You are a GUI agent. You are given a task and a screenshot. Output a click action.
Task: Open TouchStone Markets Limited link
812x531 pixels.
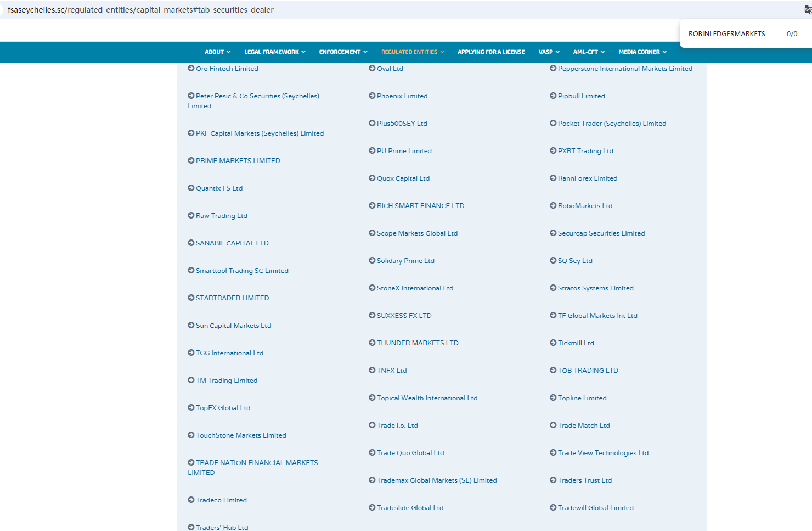241,435
